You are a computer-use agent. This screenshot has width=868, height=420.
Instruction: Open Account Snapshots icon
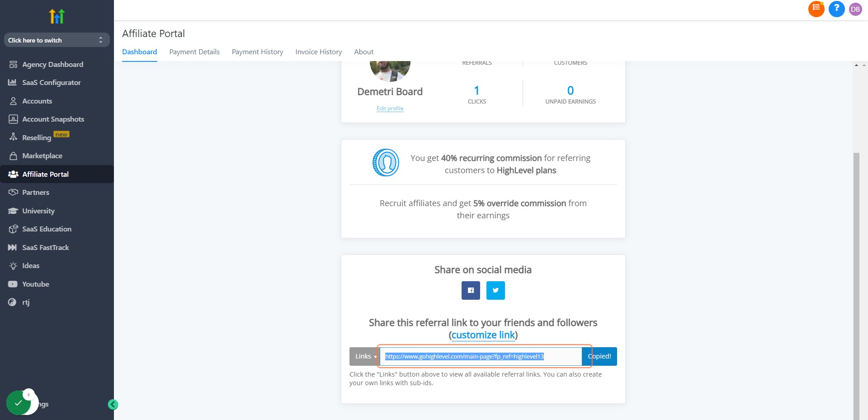coord(13,119)
